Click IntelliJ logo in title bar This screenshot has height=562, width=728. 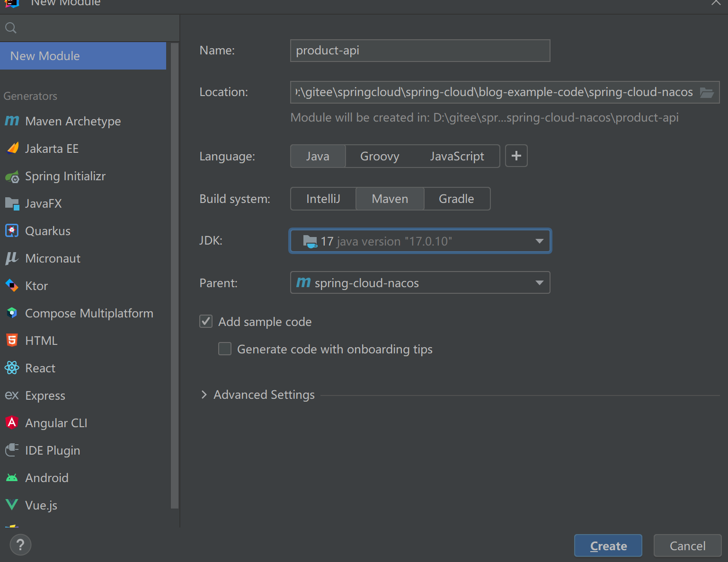[12, 3]
